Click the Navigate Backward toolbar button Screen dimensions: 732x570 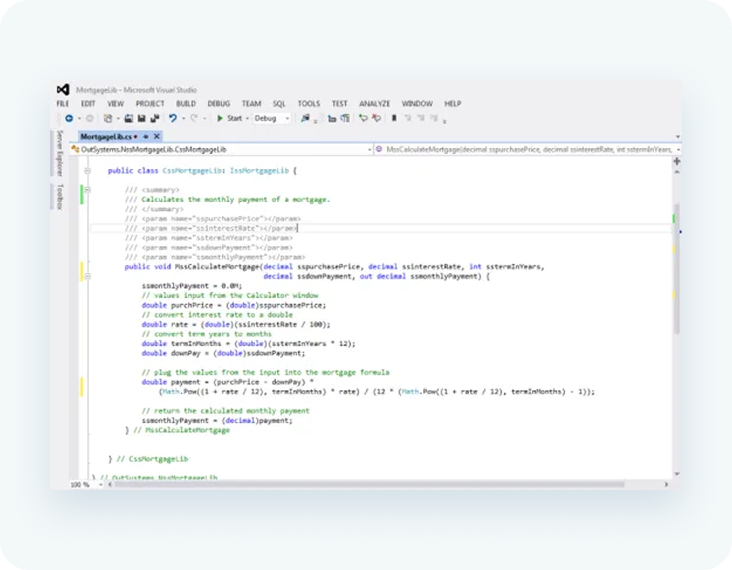click(x=68, y=118)
